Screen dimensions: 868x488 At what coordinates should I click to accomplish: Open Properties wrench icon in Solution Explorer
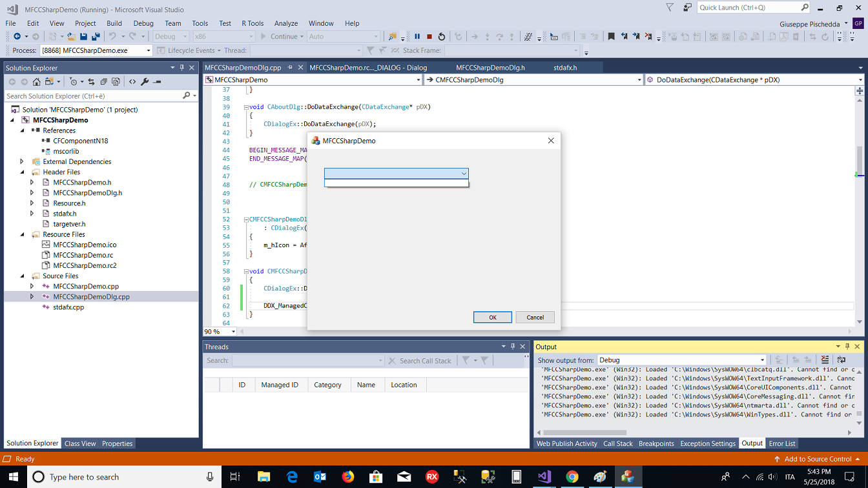pos(145,82)
